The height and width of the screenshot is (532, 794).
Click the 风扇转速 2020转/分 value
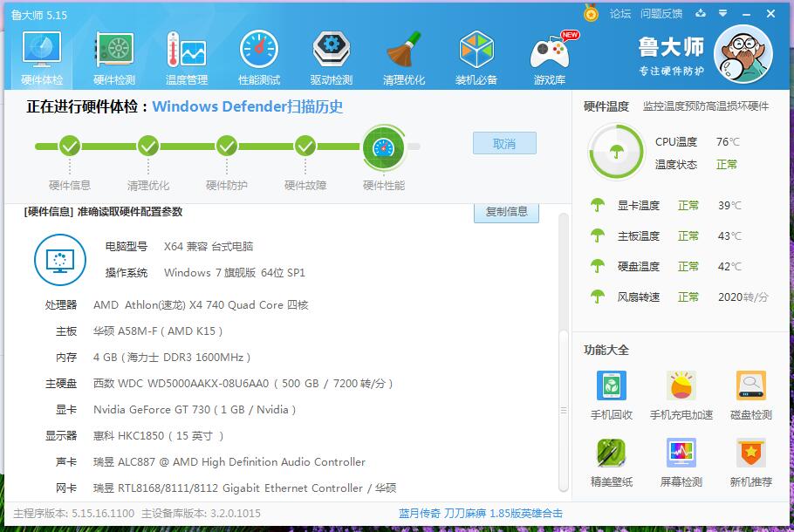(743, 297)
